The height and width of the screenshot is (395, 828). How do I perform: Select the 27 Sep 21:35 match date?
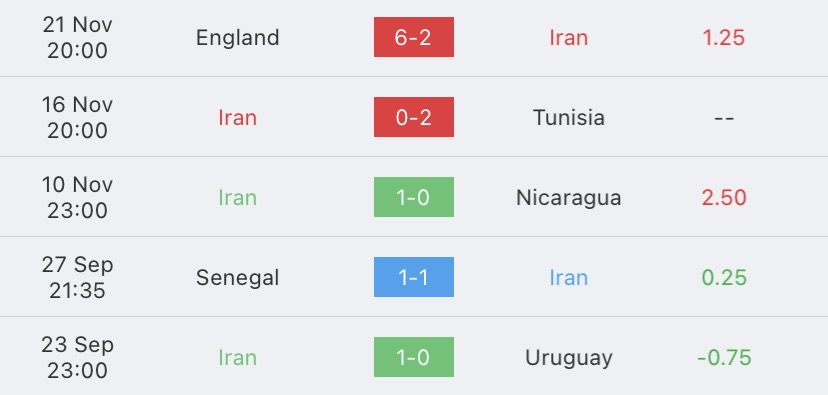[x=77, y=277]
